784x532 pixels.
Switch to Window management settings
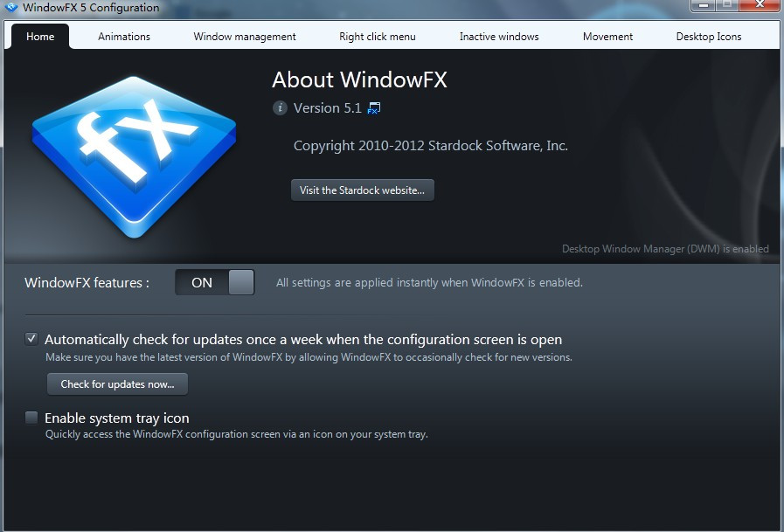(244, 36)
